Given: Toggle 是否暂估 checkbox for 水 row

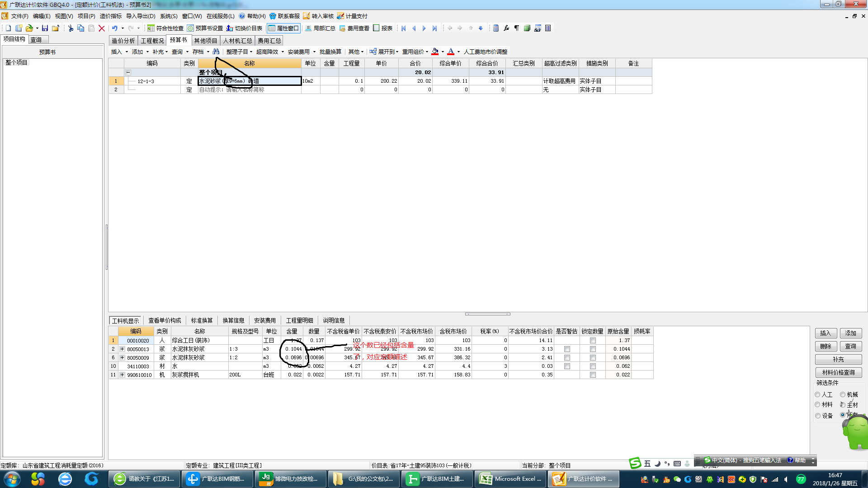Looking at the screenshot, I should point(567,366).
